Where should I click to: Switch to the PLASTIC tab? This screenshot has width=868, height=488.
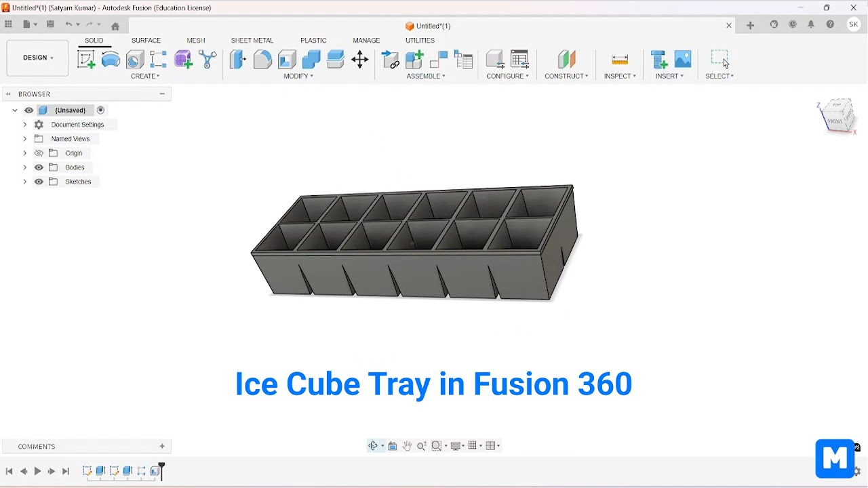tap(313, 41)
